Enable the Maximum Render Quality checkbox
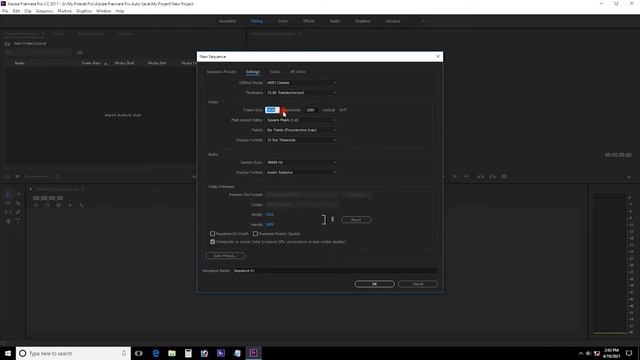This screenshot has width=640, height=360. (x=256, y=233)
